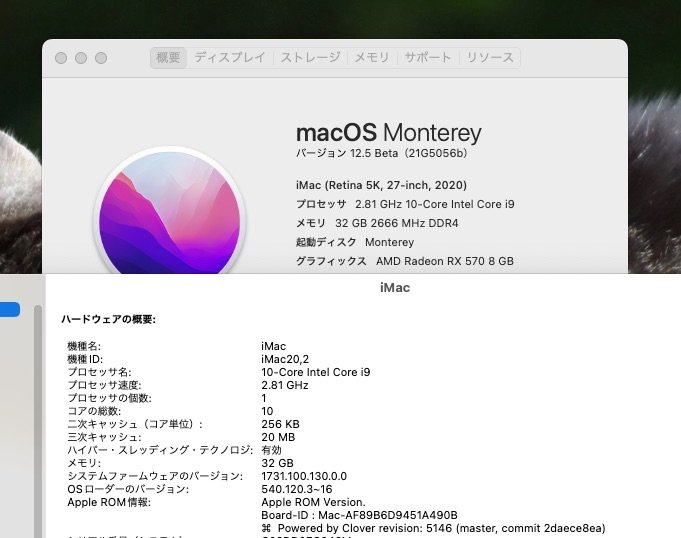Click the プロセッサの個数 value 1

click(264, 398)
